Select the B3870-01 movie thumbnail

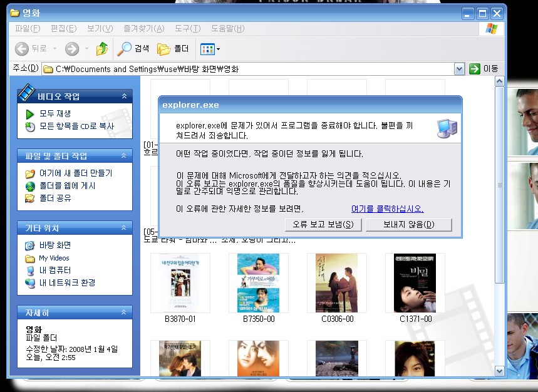tap(180, 283)
